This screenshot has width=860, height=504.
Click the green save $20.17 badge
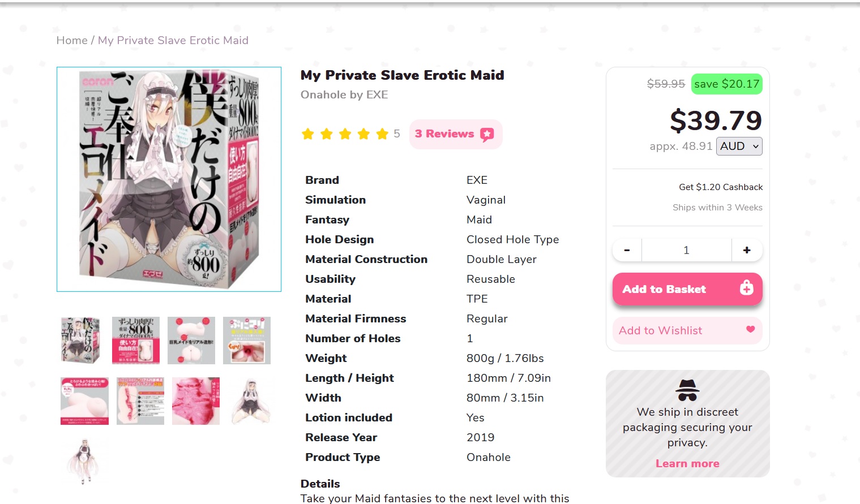tap(726, 84)
